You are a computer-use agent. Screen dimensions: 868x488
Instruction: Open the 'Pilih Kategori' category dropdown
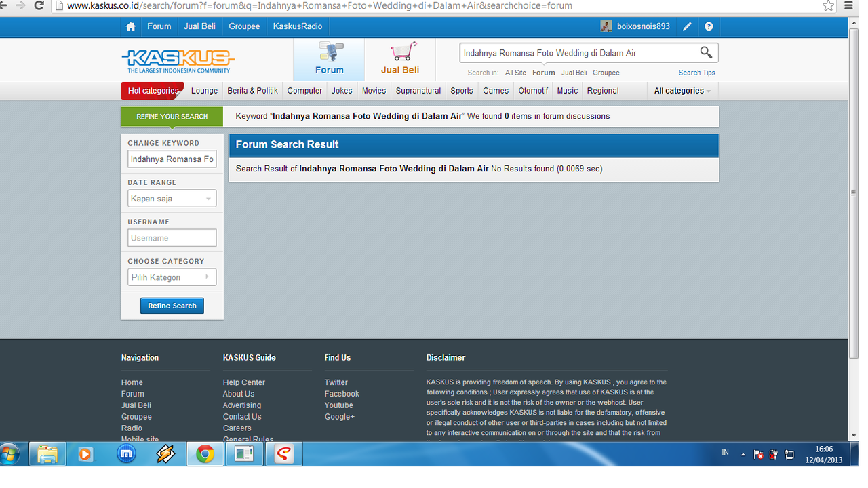tap(172, 277)
